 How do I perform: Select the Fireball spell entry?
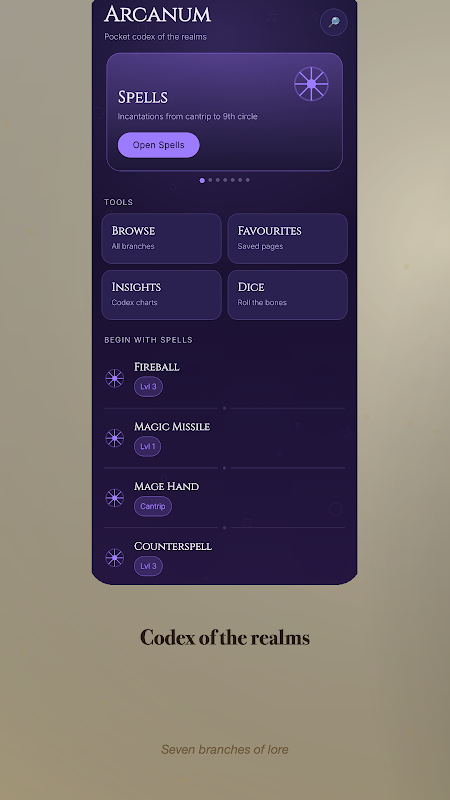(224, 379)
